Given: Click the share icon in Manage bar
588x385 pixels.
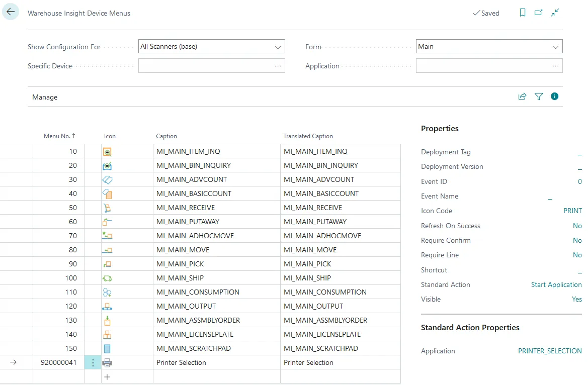Looking at the screenshot, I should point(522,97).
